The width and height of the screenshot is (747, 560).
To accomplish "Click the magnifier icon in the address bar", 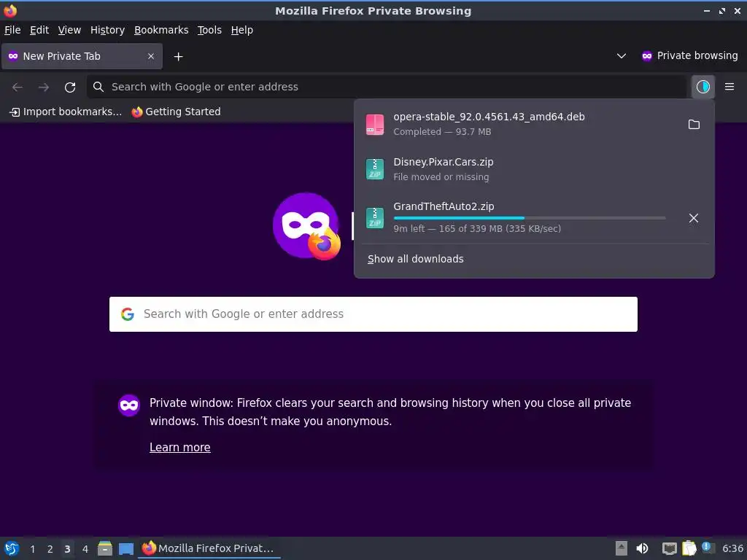I will click(x=98, y=87).
